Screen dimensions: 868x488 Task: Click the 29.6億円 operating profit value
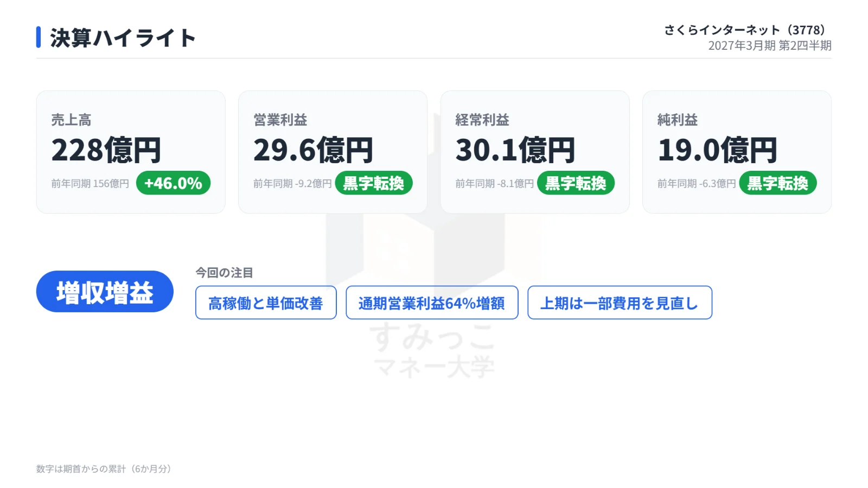tap(313, 150)
